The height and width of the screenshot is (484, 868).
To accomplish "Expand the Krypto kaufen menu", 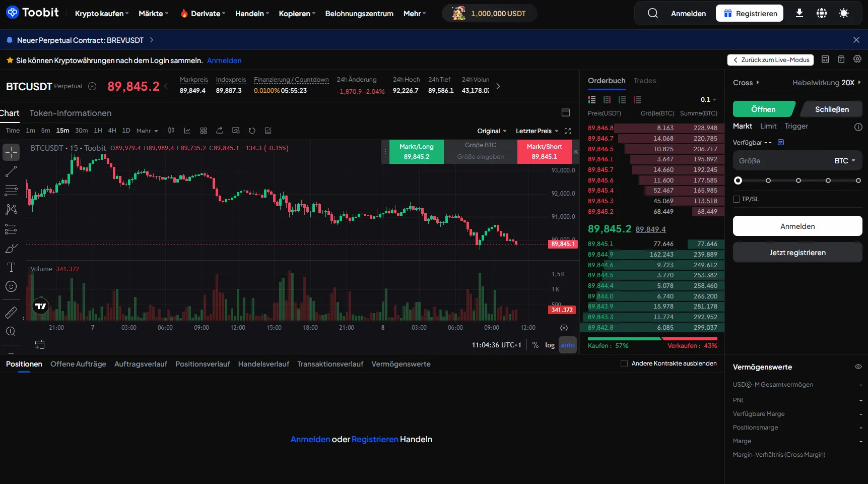I will pos(102,14).
